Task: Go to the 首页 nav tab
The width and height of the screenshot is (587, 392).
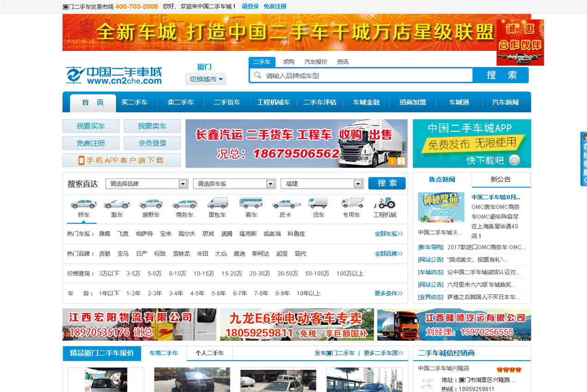Action: 93,103
